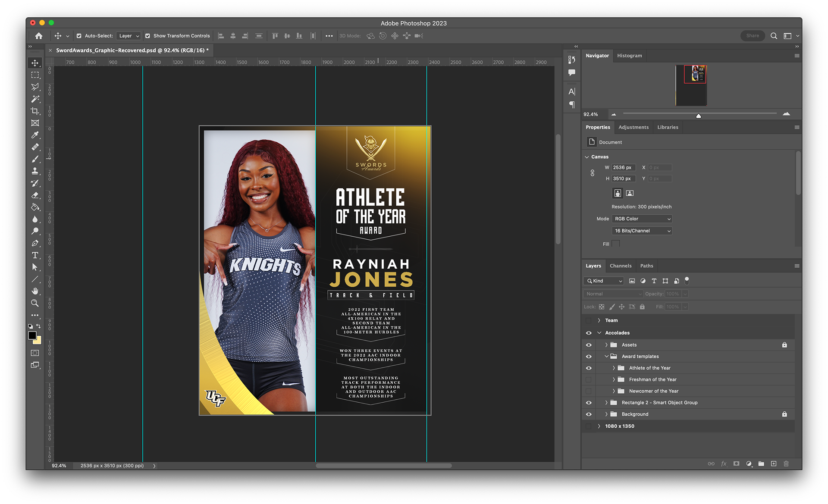Click Navigator zoom out small mountain button
This screenshot has width=828, height=504.
click(614, 114)
